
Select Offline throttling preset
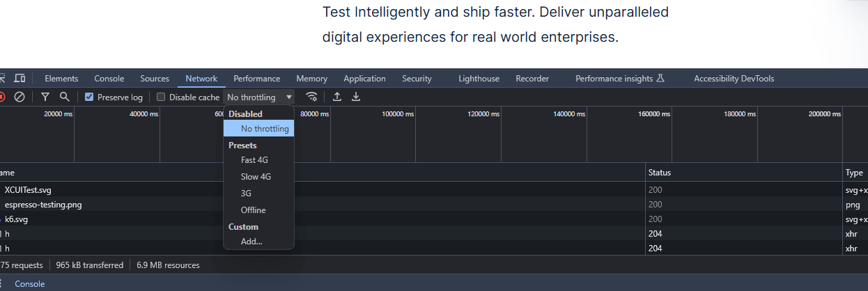[x=258, y=210]
